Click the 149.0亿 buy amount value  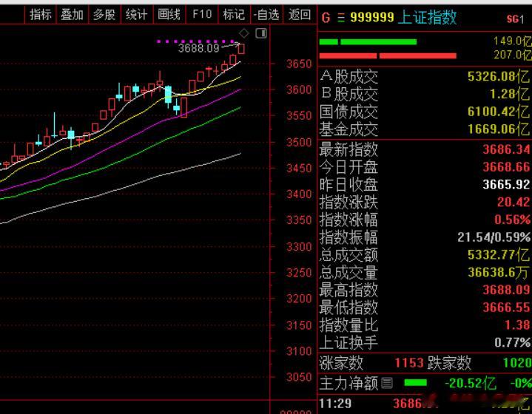coord(513,41)
